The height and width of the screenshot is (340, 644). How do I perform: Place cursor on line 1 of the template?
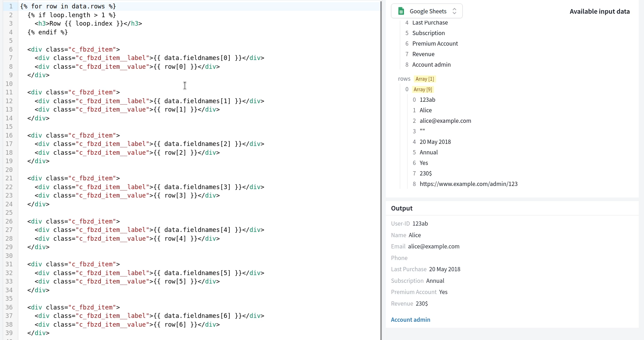coord(67,6)
